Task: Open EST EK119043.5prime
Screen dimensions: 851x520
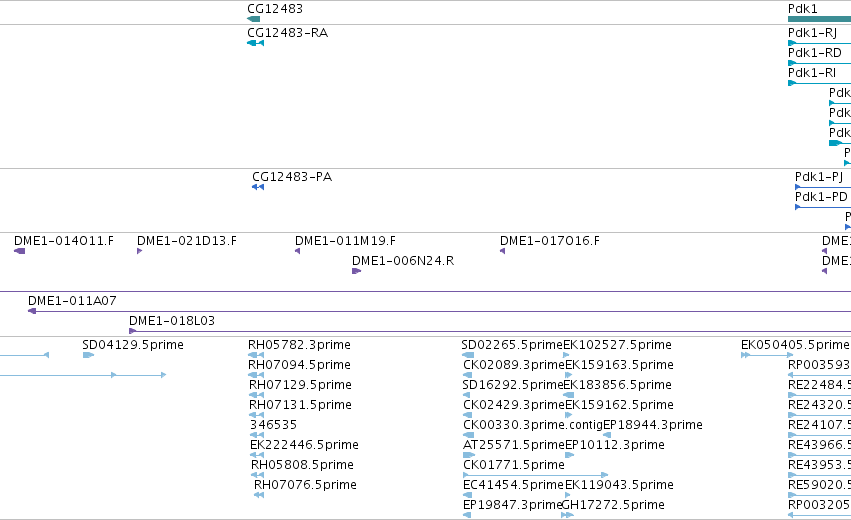Action: (x=620, y=485)
